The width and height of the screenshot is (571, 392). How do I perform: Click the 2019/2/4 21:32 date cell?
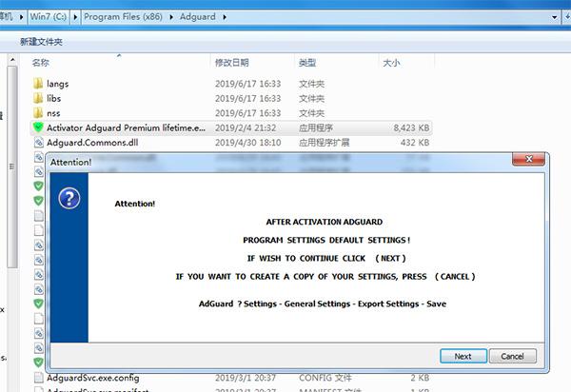click(246, 127)
